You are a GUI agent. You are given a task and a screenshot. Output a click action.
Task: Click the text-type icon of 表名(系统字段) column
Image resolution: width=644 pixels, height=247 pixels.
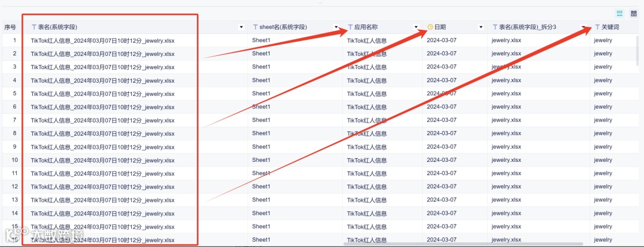pos(34,27)
